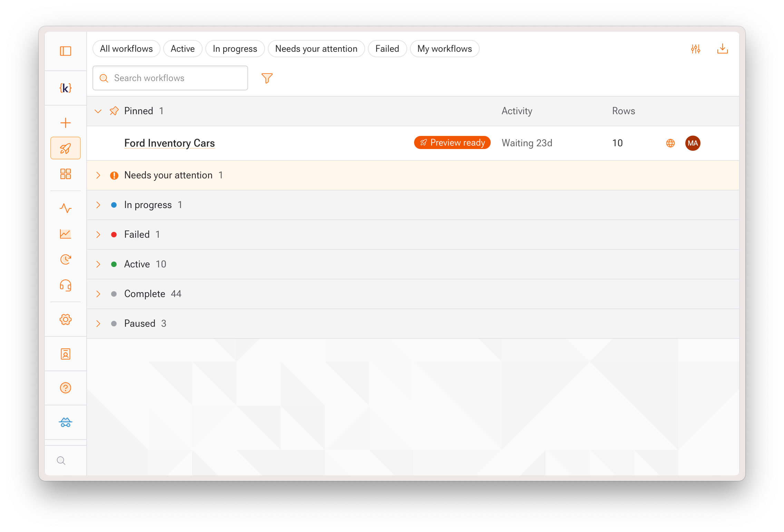The height and width of the screenshot is (532, 784).
Task: Select the Needs your attention filter tab
Action: tap(316, 49)
